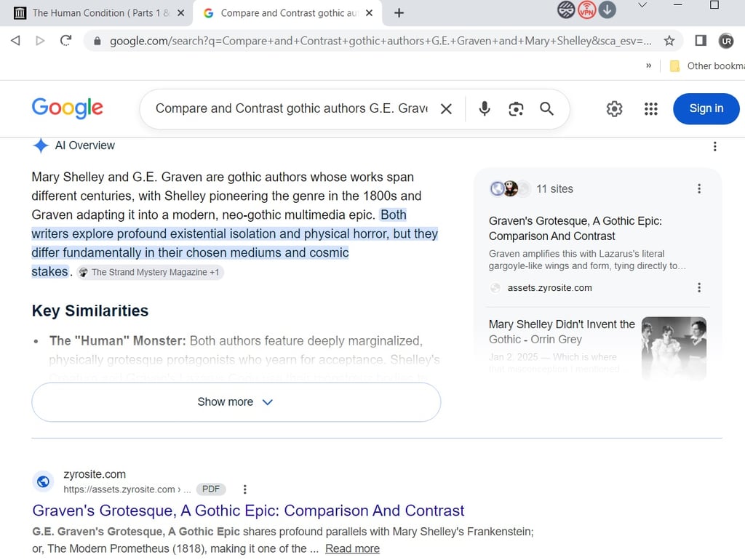Sign in to Google account

(706, 108)
